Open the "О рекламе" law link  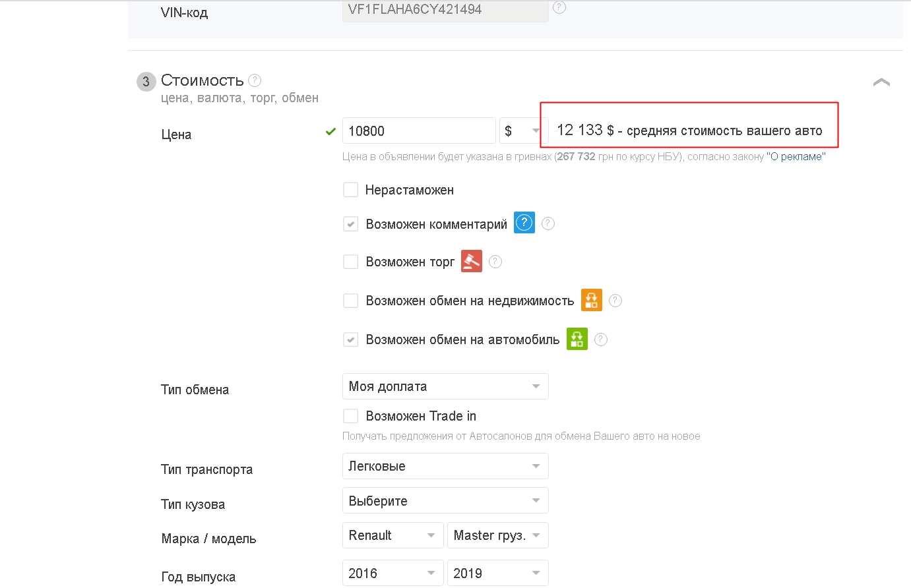click(x=796, y=157)
